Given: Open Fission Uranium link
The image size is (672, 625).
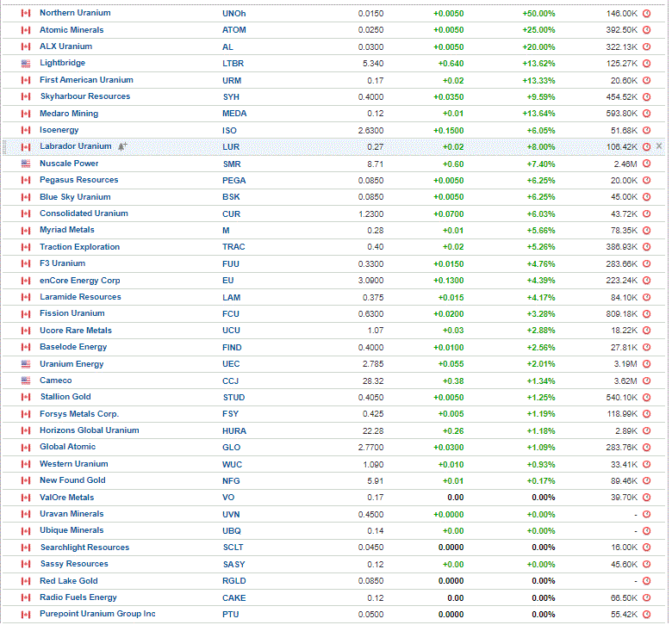Looking at the screenshot, I should (x=72, y=313).
